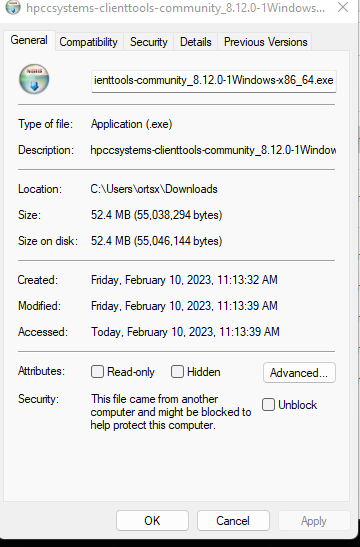Toggle the Hidden attribute checkbox

177,372
